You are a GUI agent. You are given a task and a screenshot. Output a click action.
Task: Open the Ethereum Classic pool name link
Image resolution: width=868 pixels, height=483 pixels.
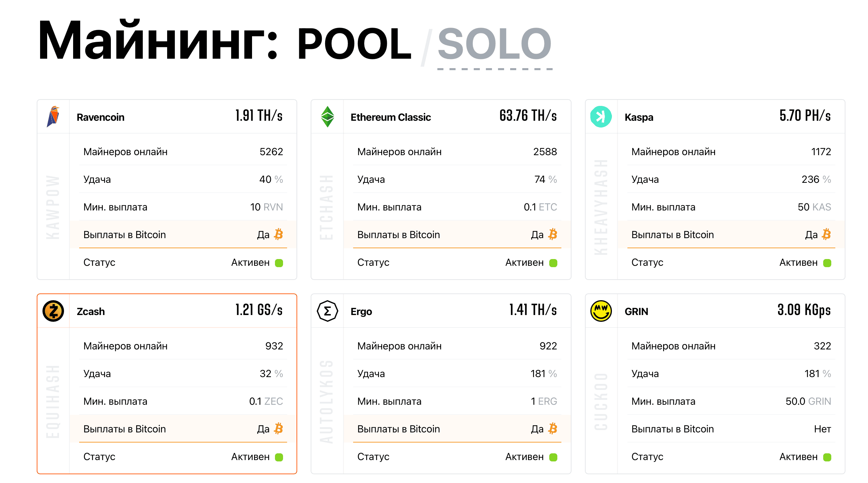click(x=391, y=117)
